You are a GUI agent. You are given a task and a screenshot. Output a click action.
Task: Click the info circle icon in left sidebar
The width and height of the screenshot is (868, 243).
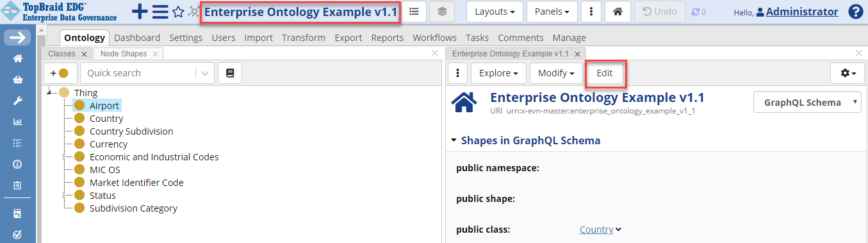(x=18, y=164)
